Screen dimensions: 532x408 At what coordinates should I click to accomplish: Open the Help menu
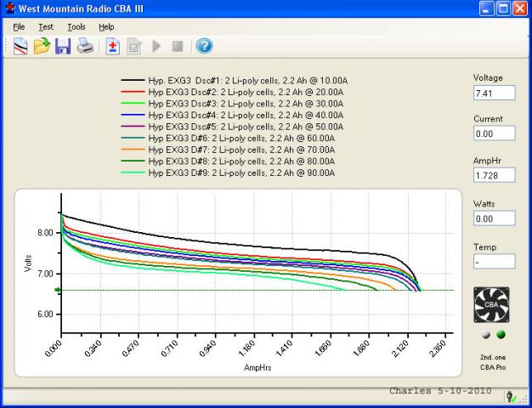(x=106, y=27)
